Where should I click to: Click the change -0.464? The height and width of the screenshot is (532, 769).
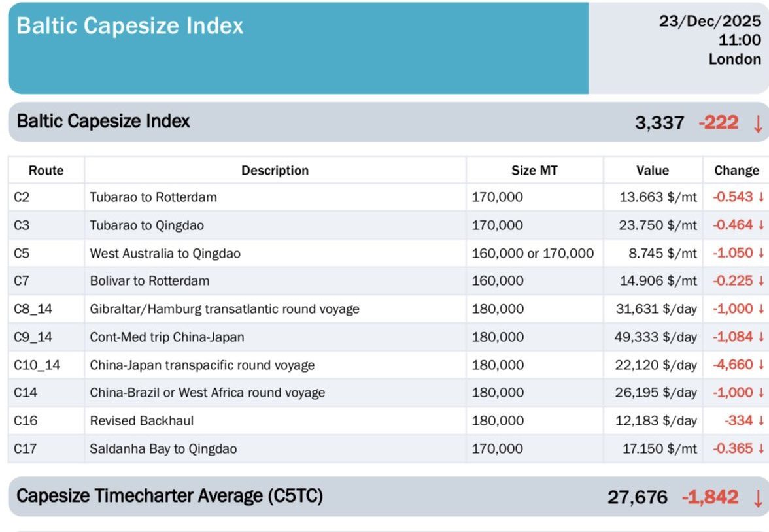732,225
